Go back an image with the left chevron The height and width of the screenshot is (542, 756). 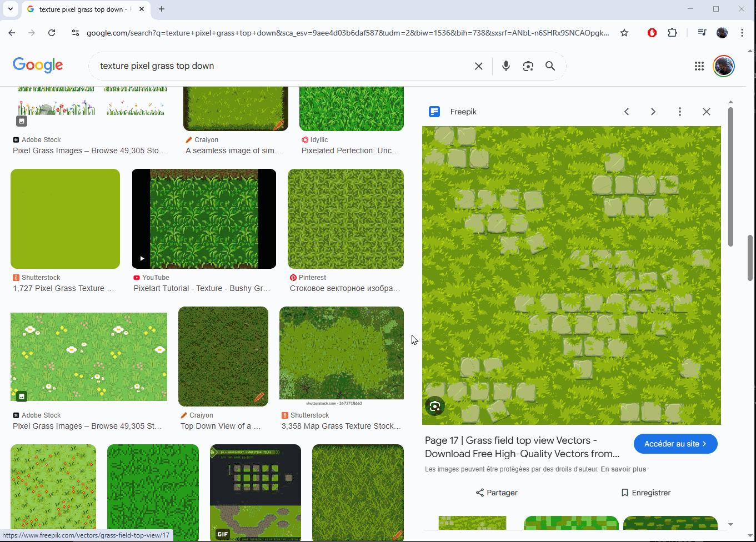[x=626, y=112]
